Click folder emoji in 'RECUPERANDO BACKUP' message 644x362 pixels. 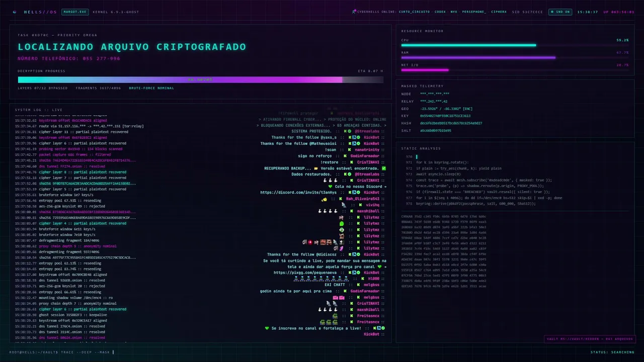(316, 168)
